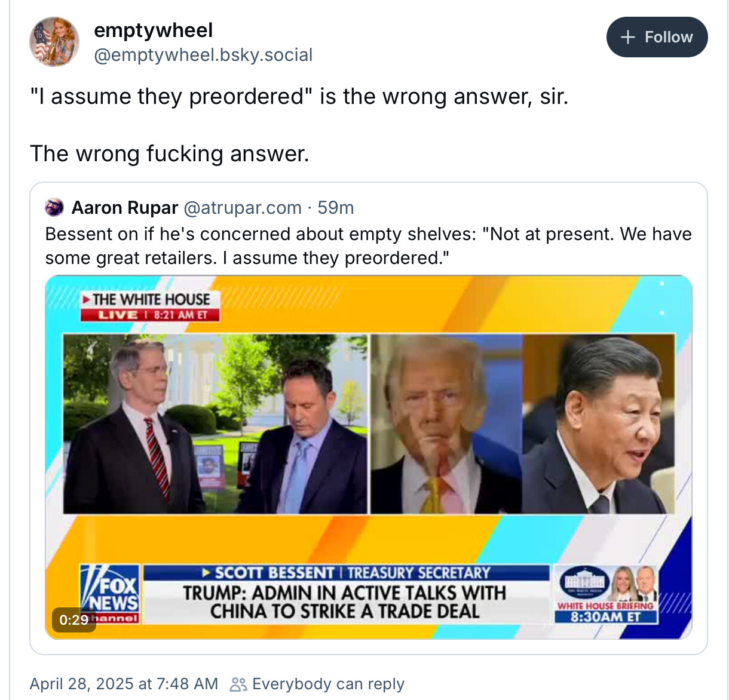Click The White House LIVE banner
729x700 pixels.
click(151, 306)
